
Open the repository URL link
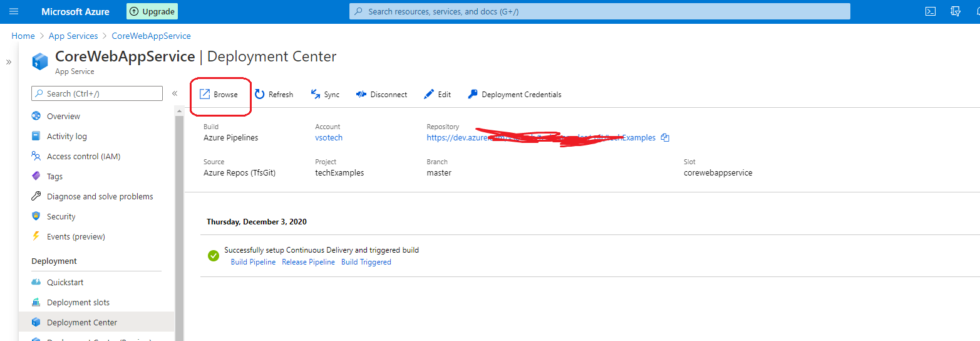coord(541,137)
